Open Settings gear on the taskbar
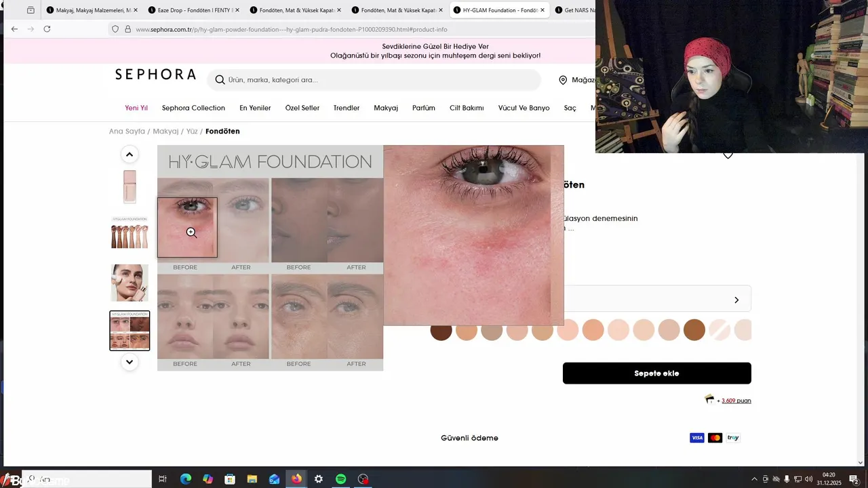This screenshot has width=868, height=488. 319,479
